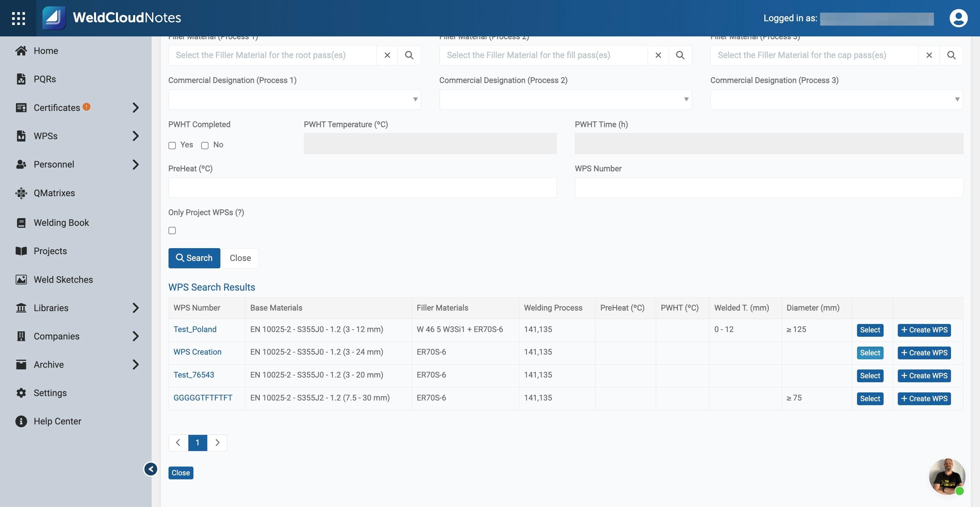Open the Test_Poland WPS link
The image size is (980, 507).
(x=195, y=329)
